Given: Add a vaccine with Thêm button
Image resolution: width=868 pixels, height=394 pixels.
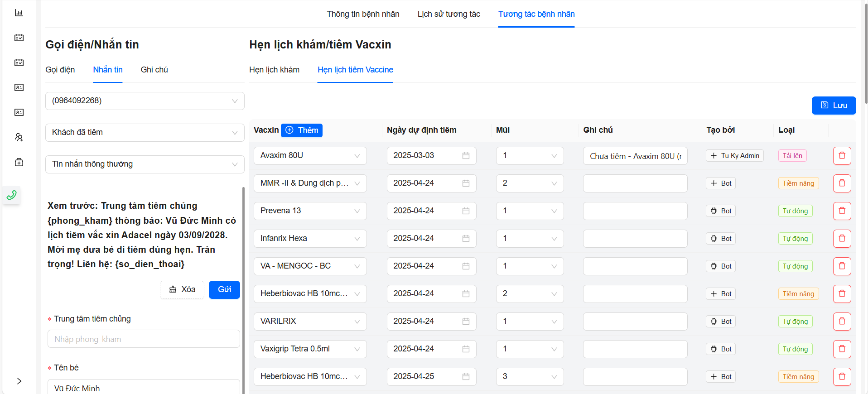Looking at the screenshot, I should (302, 130).
